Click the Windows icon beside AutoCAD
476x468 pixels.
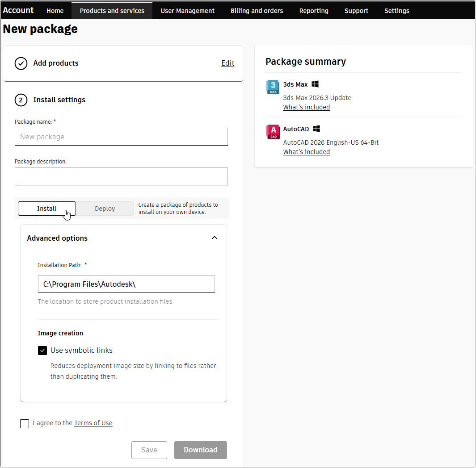316,128
